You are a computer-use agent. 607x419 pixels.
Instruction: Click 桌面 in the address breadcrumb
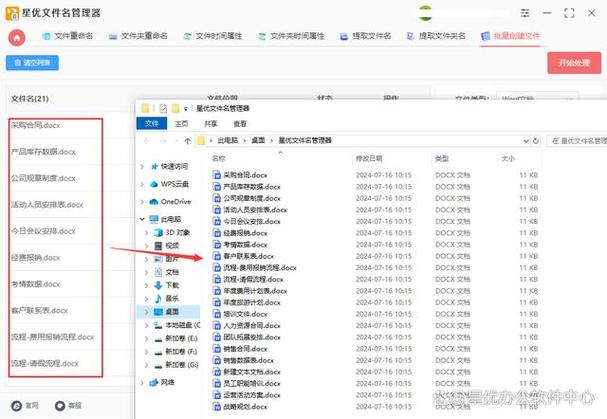tap(258, 141)
